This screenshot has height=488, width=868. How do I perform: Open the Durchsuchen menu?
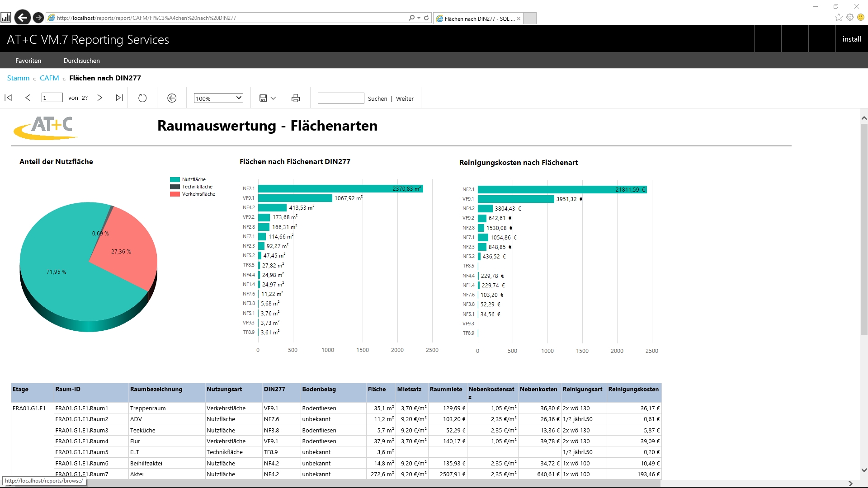tap(81, 61)
